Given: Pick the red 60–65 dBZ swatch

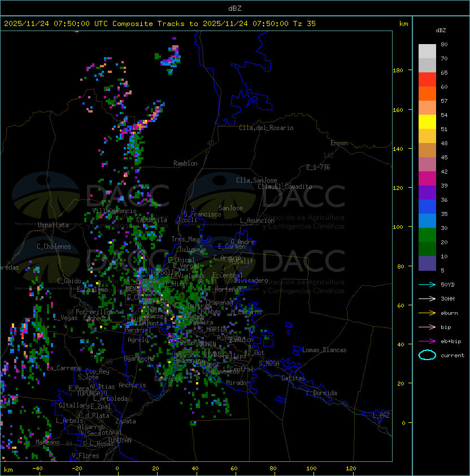Looking at the screenshot, I should point(427,80).
